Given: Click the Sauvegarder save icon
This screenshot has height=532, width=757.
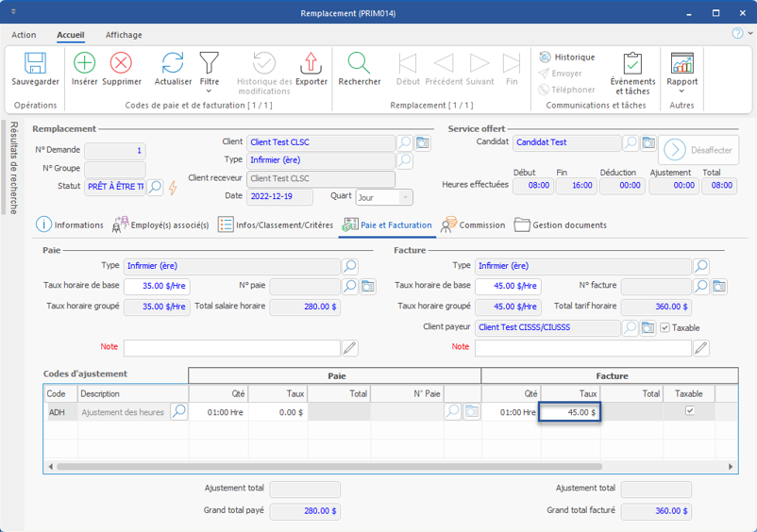Looking at the screenshot, I should click(35, 64).
